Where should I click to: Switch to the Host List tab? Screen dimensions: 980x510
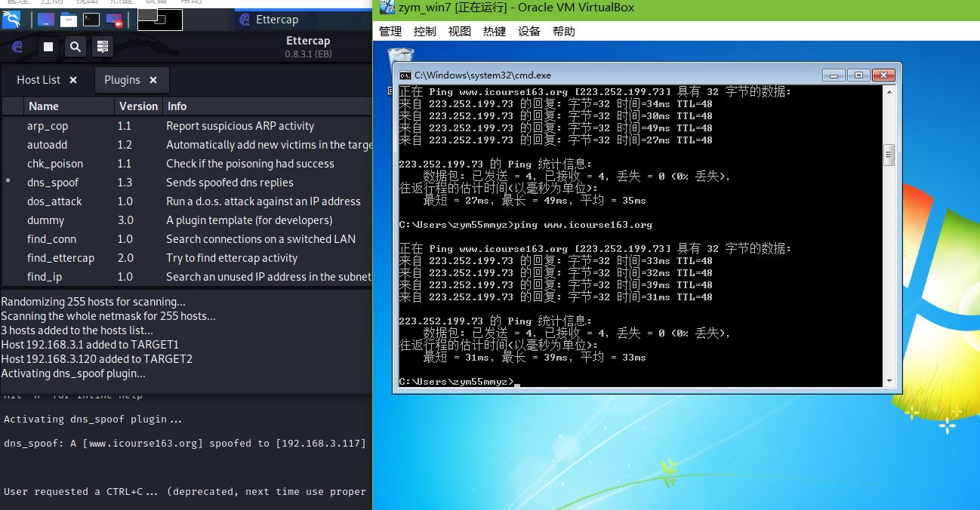(39, 79)
